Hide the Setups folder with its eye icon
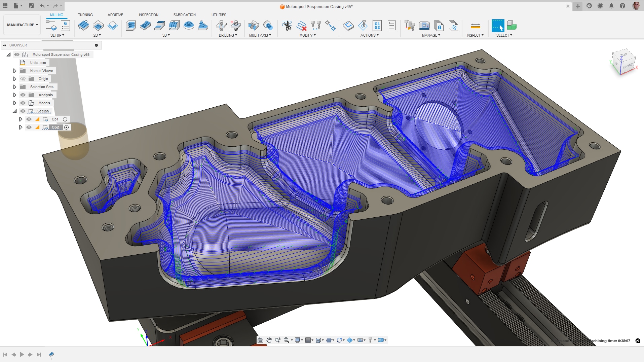The height and width of the screenshot is (362, 644). click(23, 111)
